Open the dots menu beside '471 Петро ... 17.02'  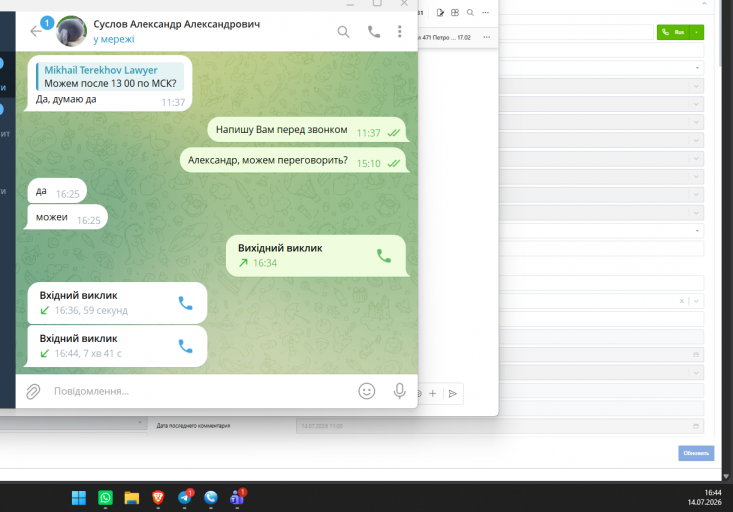tap(487, 37)
